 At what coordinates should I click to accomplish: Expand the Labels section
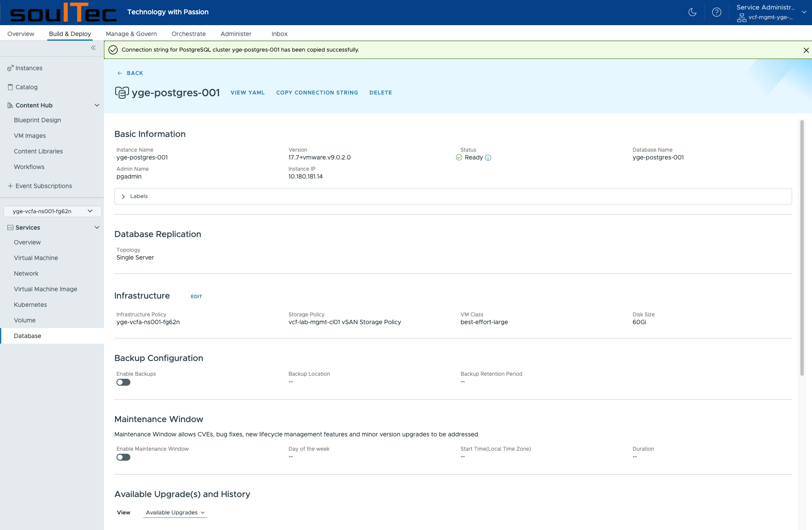coord(123,196)
